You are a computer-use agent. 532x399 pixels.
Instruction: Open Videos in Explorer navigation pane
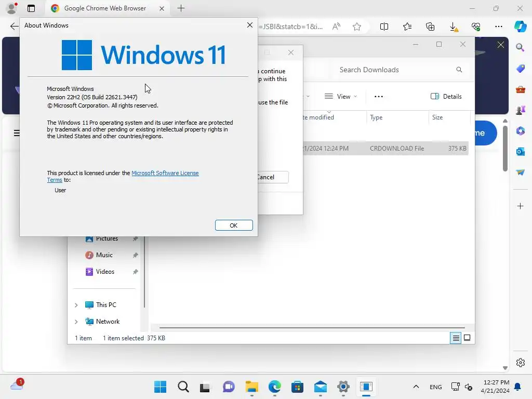[105, 272]
